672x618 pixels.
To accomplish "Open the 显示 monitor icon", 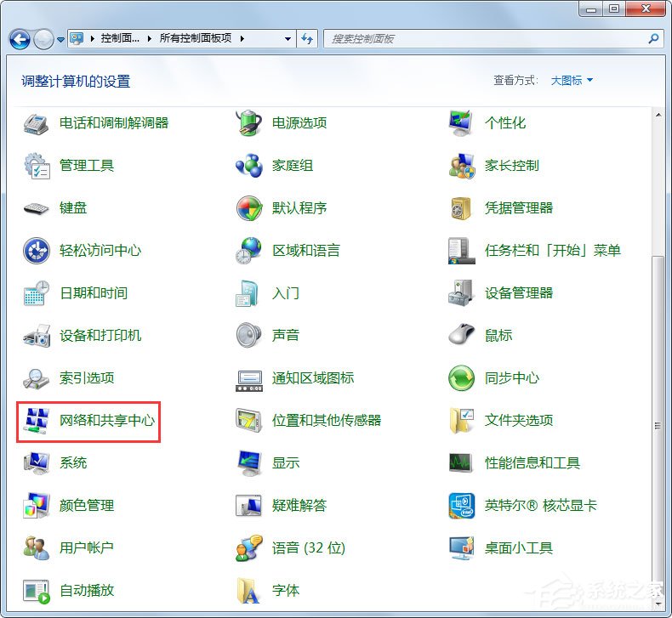I will coord(249,463).
